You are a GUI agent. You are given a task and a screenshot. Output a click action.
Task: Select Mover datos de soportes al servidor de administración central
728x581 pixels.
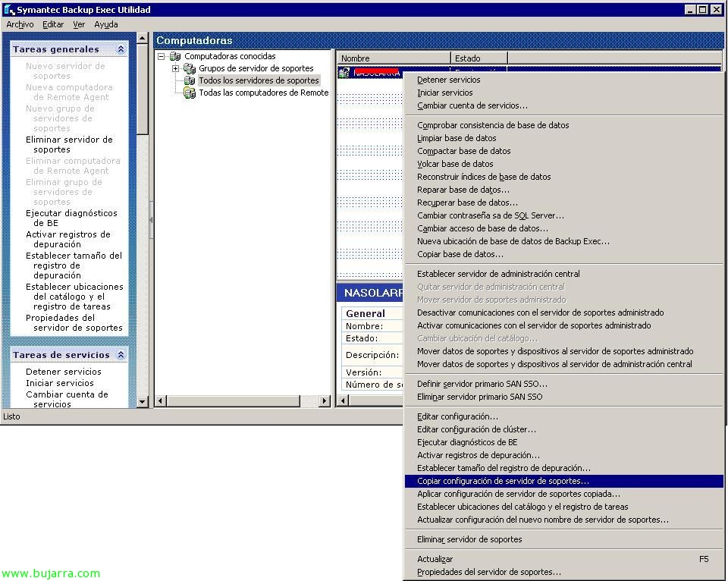pos(563,365)
